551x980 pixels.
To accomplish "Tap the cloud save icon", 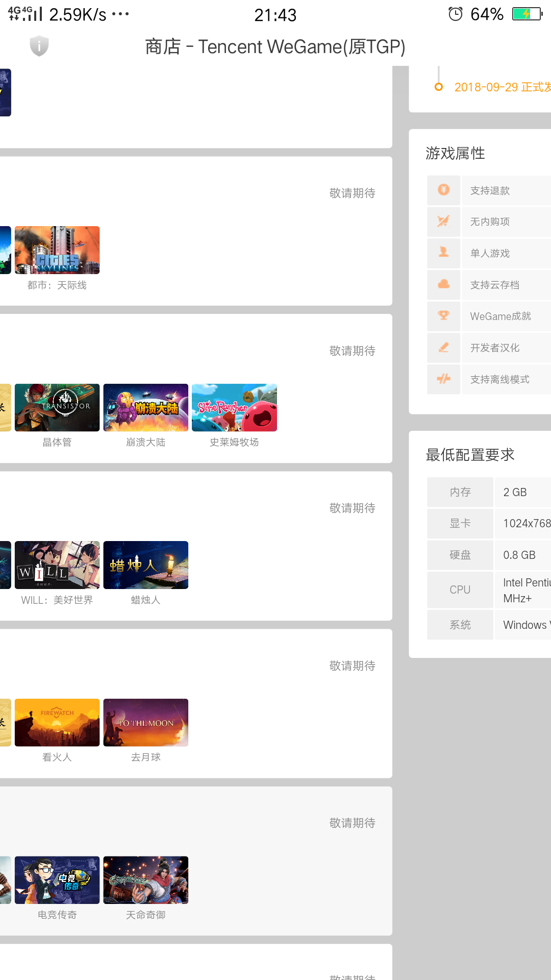I will (444, 284).
